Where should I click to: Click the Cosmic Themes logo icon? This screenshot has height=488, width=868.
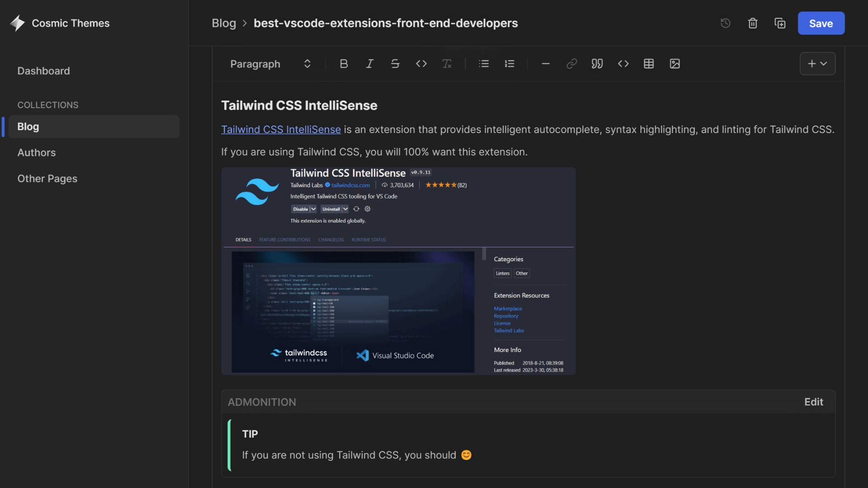click(x=18, y=23)
